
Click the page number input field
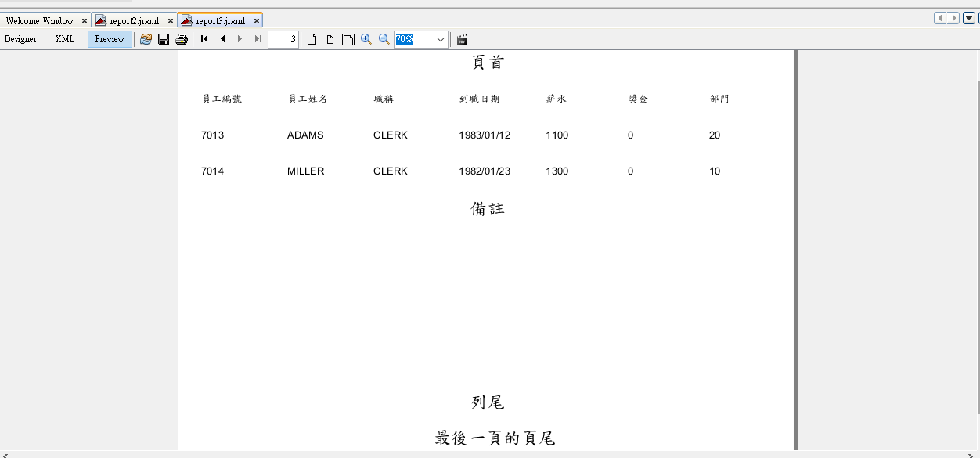click(283, 39)
